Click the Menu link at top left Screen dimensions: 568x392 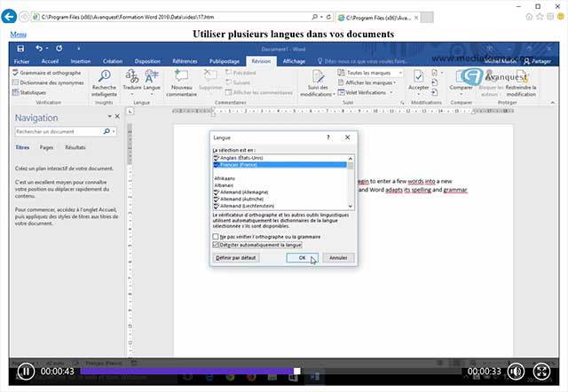pyautogui.click(x=18, y=34)
